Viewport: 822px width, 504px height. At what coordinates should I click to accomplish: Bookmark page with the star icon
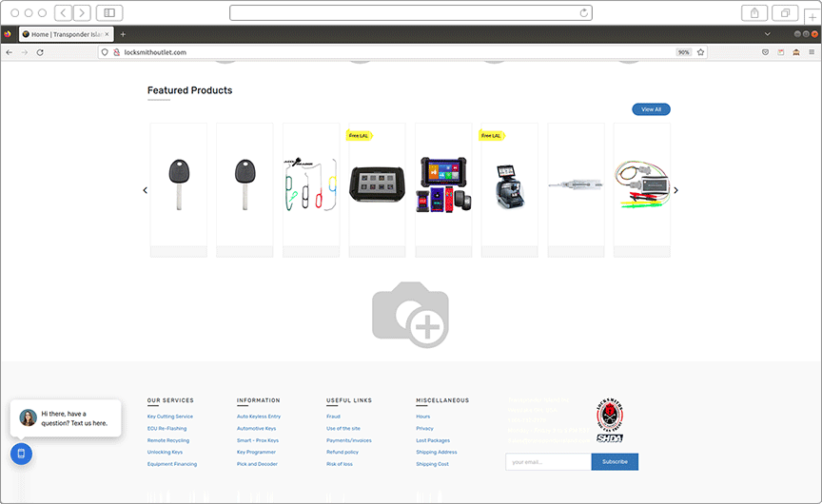[701, 52]
